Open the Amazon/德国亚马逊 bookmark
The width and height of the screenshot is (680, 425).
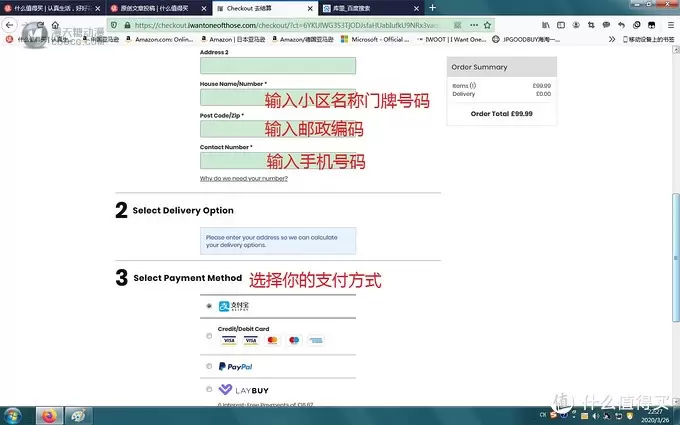click(303, 39)
